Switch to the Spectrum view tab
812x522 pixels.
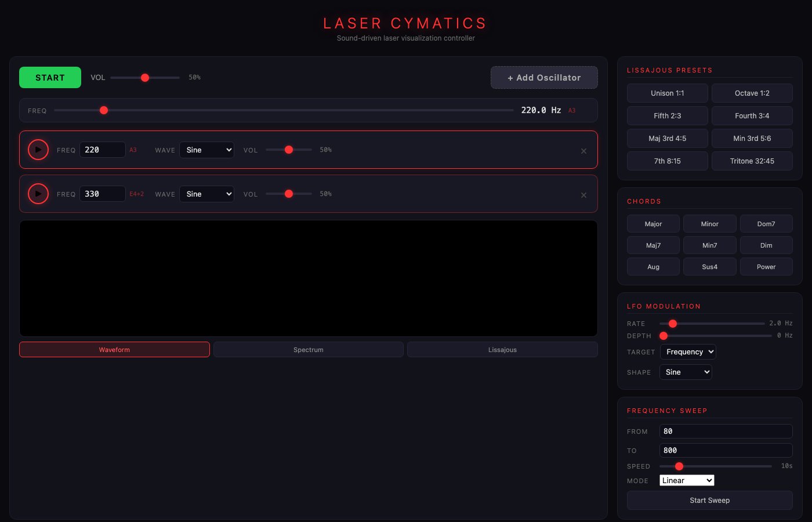309,350
